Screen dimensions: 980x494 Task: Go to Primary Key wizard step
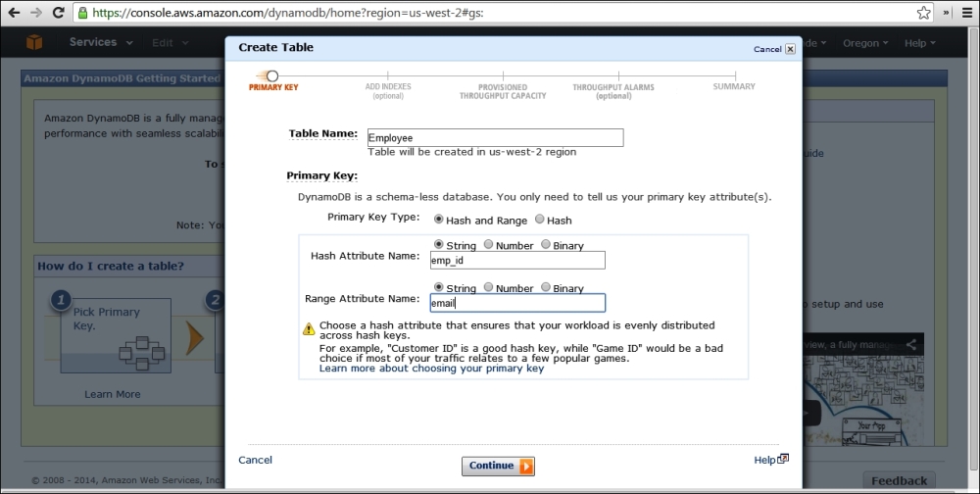click(x=273, y=81)
